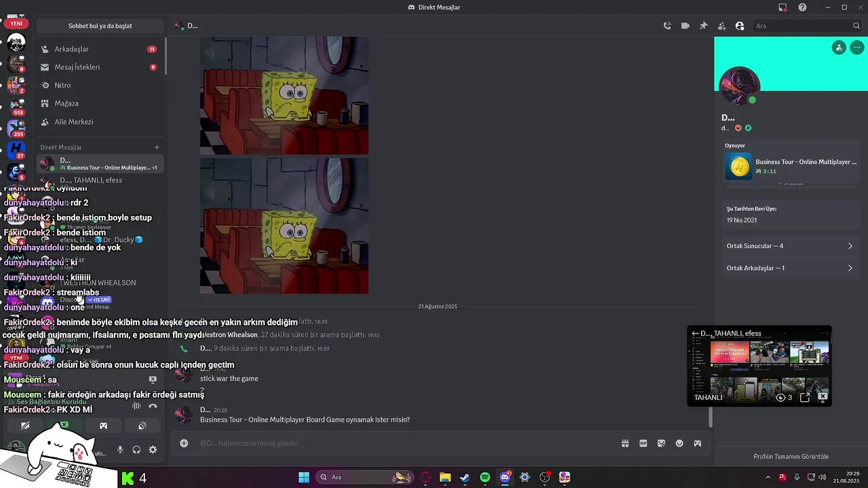Open Mağaza (Shop) page
Image resolution: width=868 pixels, height=488 pixels.
click(x=99, y=104)
